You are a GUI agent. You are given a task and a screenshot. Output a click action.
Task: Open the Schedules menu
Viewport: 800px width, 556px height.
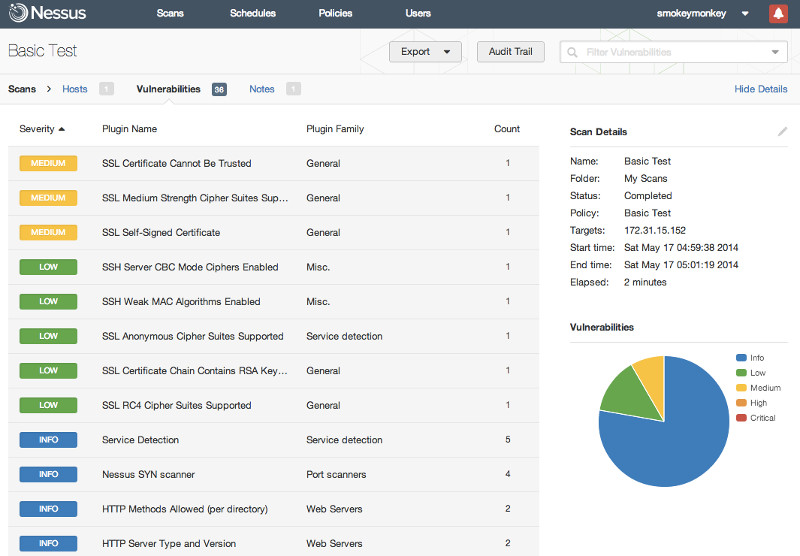coord(253,13)
